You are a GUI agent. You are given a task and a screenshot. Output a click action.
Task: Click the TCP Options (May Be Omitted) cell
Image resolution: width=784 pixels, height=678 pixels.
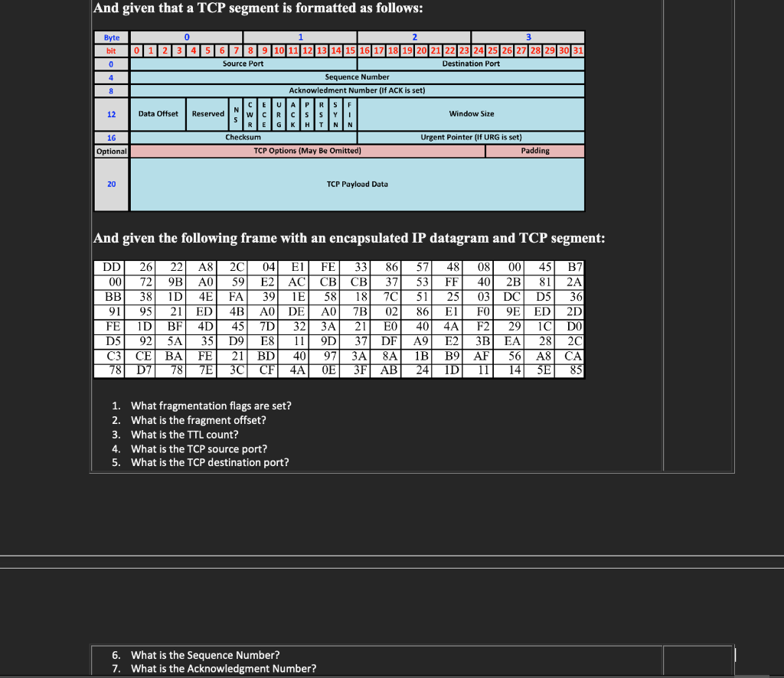(x=306, y=151)
